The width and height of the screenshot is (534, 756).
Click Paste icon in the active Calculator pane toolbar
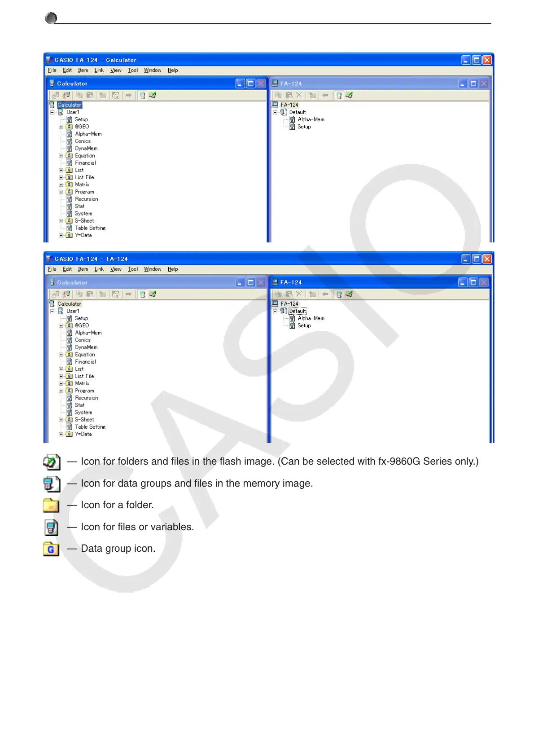(x=90, y=95)
